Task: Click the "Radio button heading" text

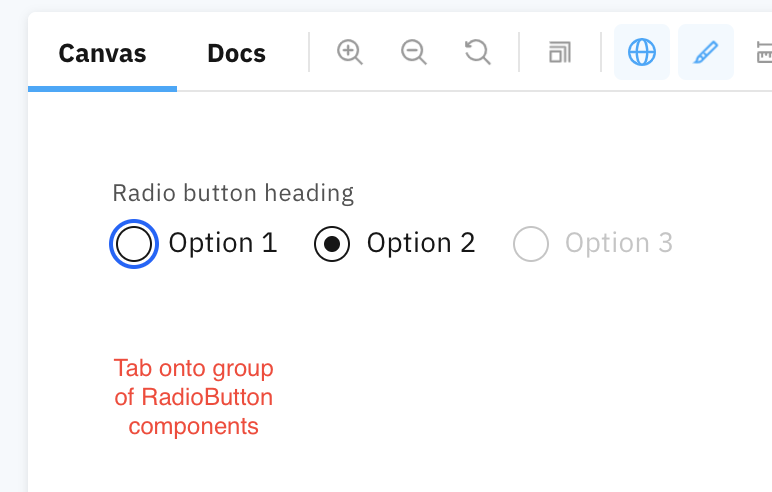Action: coord(233,192)
